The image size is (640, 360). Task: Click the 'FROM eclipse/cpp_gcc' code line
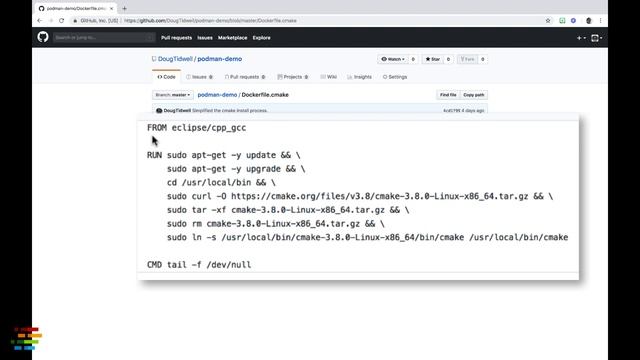(196, 128)
